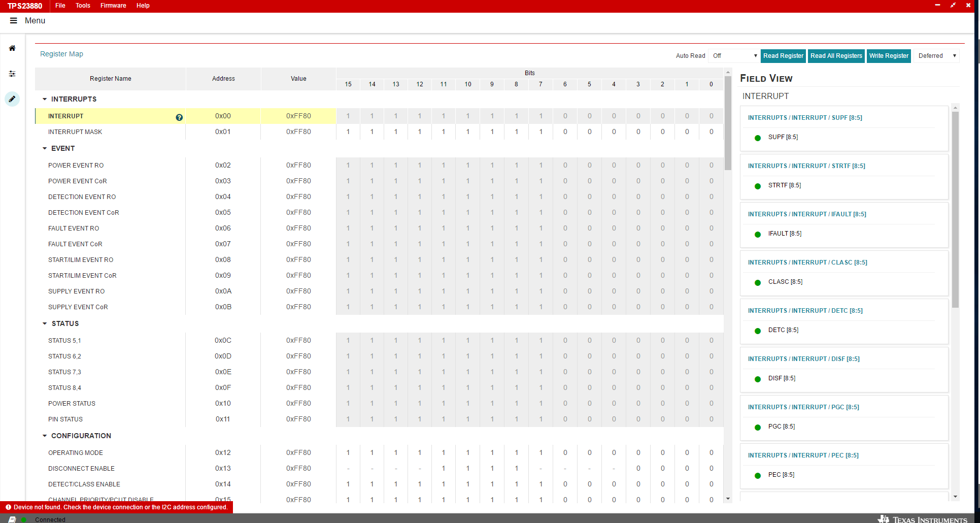The image size is (980, 523).
Task: Click the register table vertical scrollbar thumb
Action: (x=728, y=123)
